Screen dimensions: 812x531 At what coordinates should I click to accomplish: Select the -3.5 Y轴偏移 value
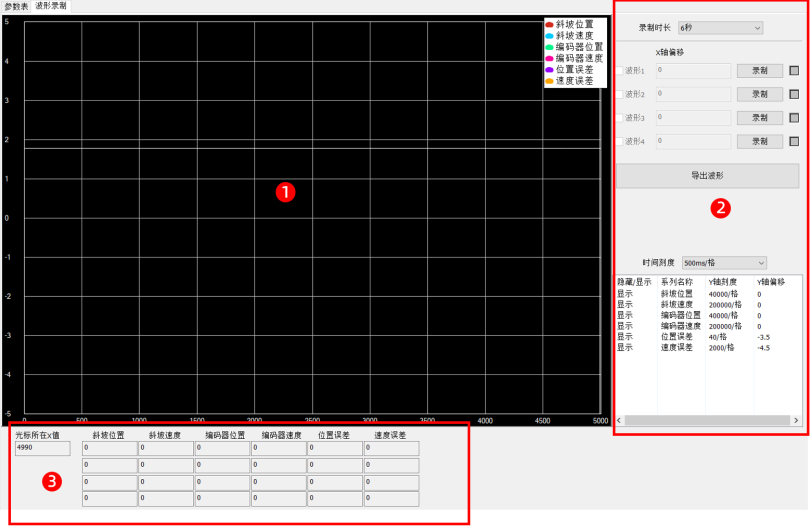763,337
